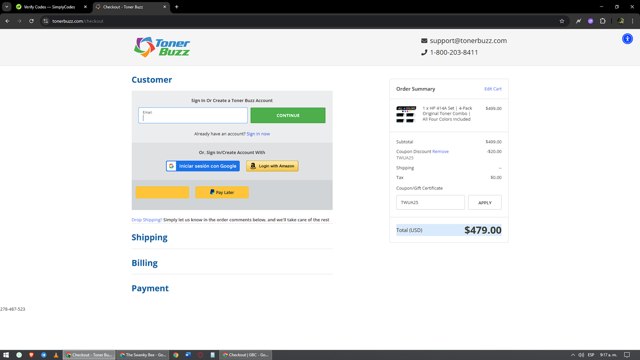Open the orange cone VLC taskbar icon

[56, 355]
